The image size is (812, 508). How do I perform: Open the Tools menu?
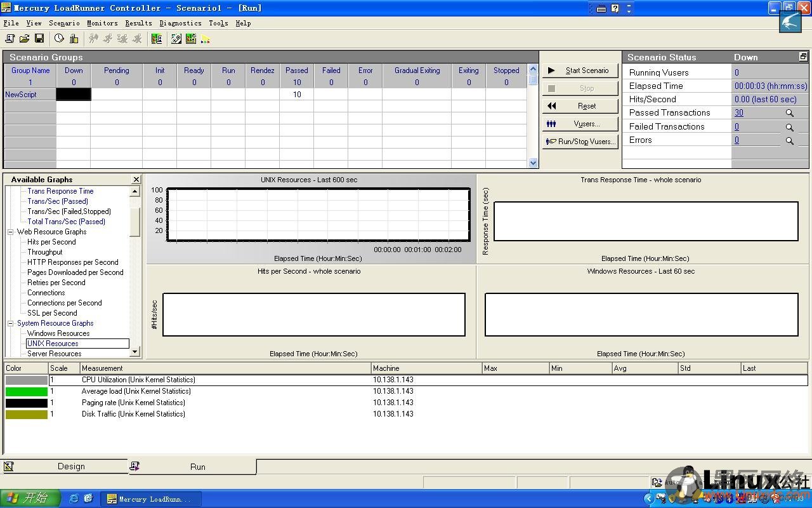(218, 23)
